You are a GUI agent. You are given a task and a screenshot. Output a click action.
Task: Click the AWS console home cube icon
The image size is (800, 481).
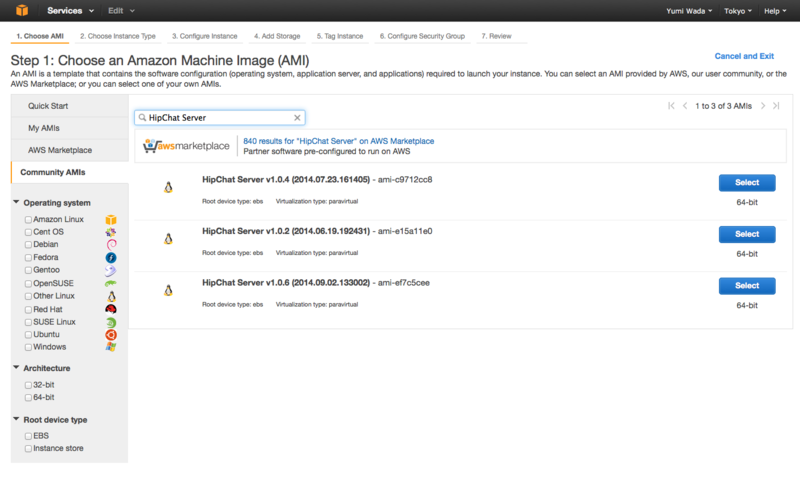pos(21,10)
